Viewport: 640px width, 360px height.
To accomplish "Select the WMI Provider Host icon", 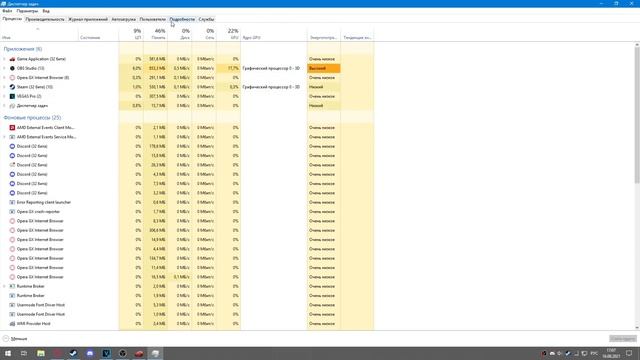I will (x=12, y=324).
